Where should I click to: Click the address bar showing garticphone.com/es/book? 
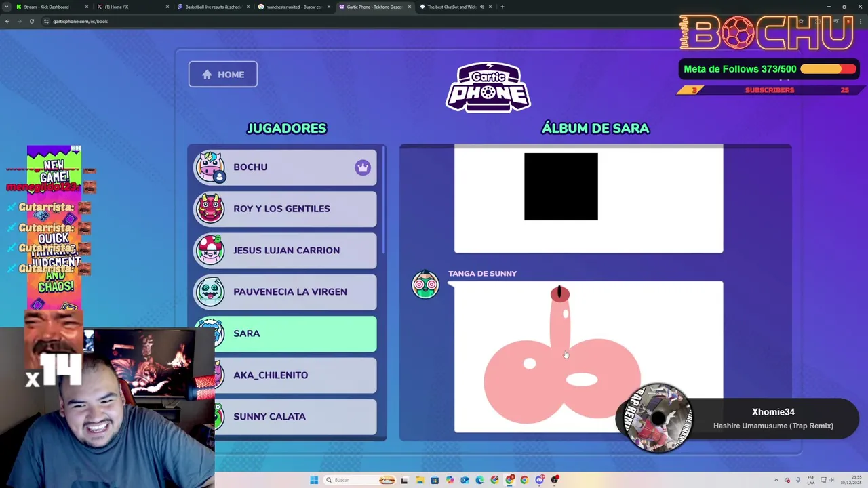coord(80,21)
